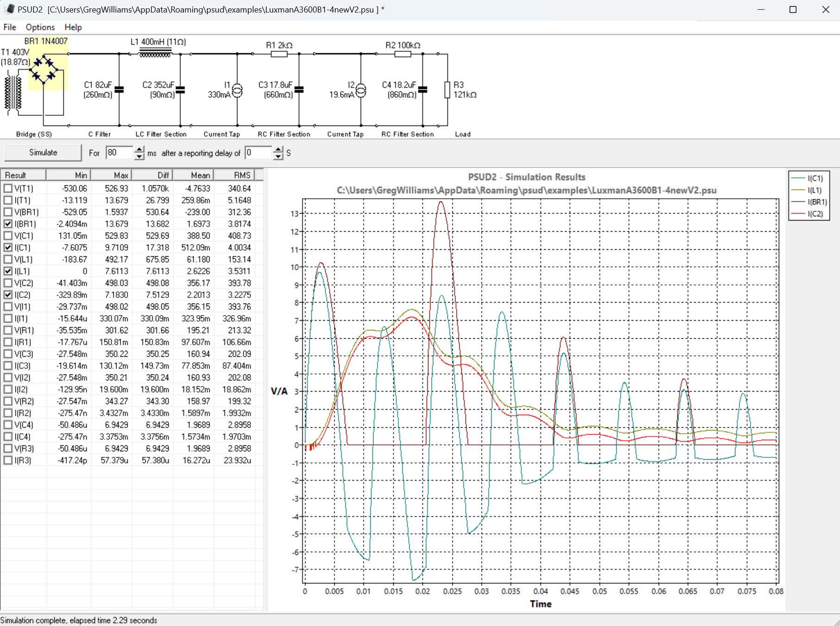Viewport: 840px width, 626px height.
Task: Open the Help menu
Action: point(73,27)
